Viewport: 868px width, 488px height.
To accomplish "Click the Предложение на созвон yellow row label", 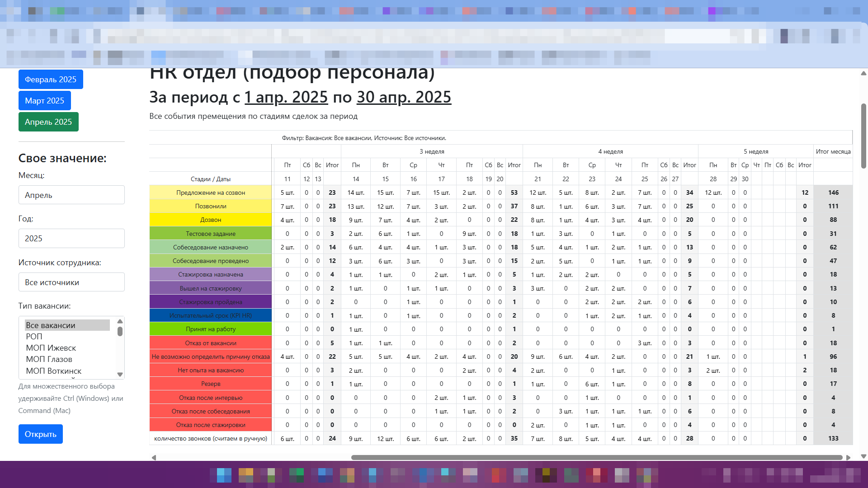I will 211,192.
